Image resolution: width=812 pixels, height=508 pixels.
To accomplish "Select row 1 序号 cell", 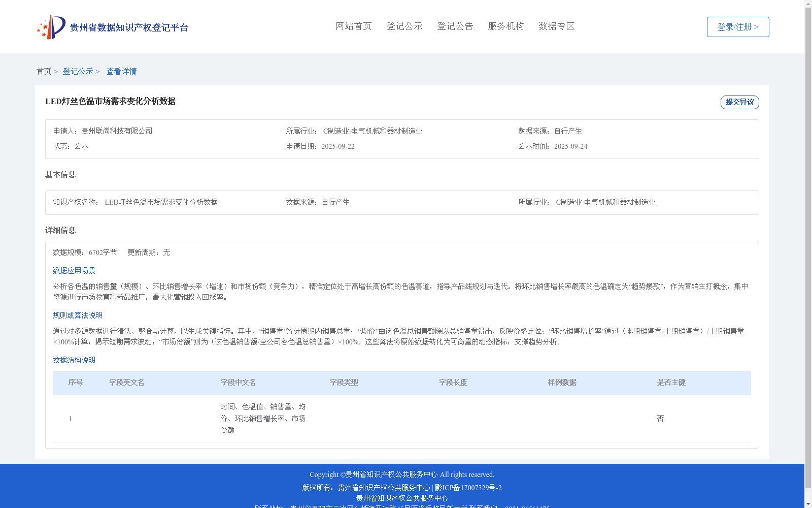I will (x=70, y=419).
